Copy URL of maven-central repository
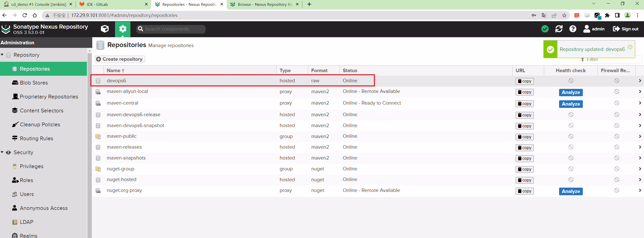644x238 pixels. 524,104
